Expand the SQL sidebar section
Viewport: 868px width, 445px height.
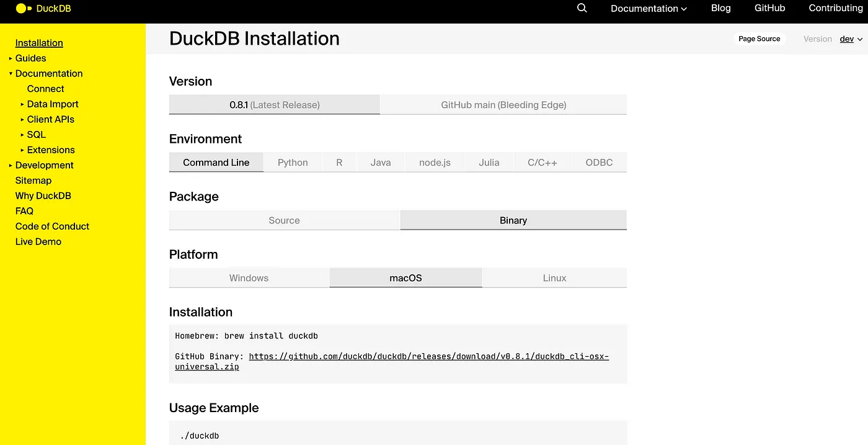35,135
